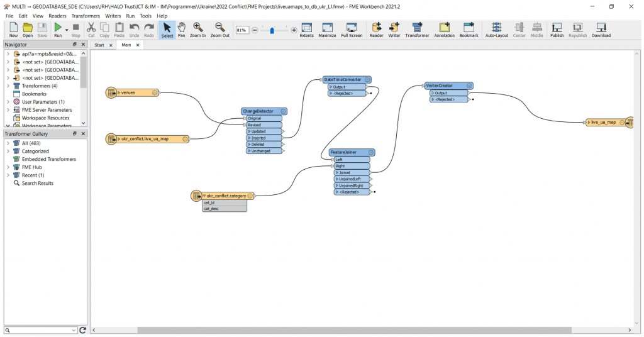Insert an Annotation
Screen dimensions: 644x337
(x=445, y=30)
